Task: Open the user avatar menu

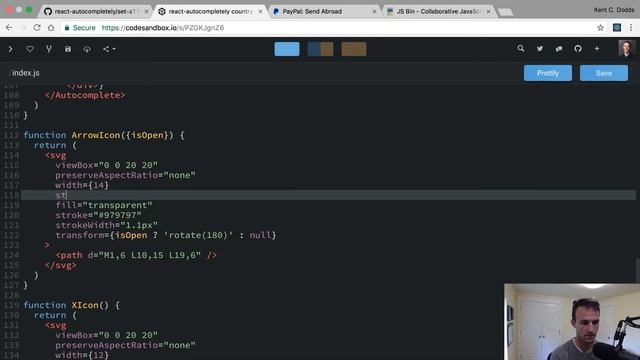Action: pos(627,49)
